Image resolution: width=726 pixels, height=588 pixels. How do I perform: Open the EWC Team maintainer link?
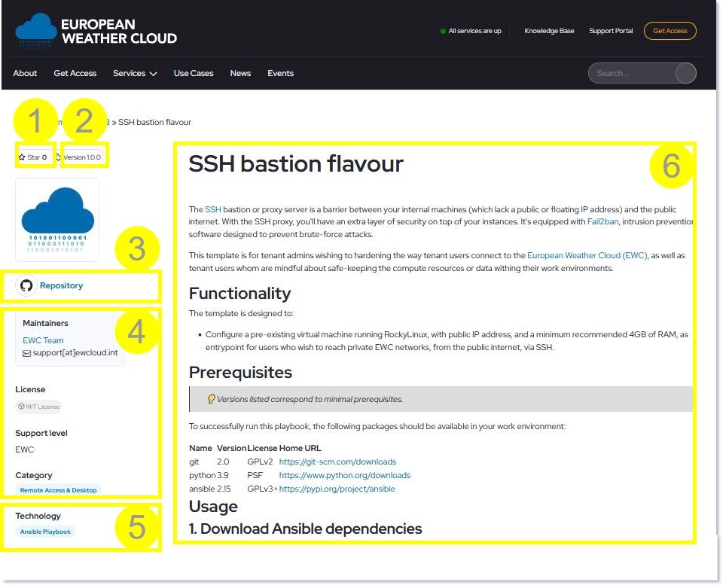[43, 340]
